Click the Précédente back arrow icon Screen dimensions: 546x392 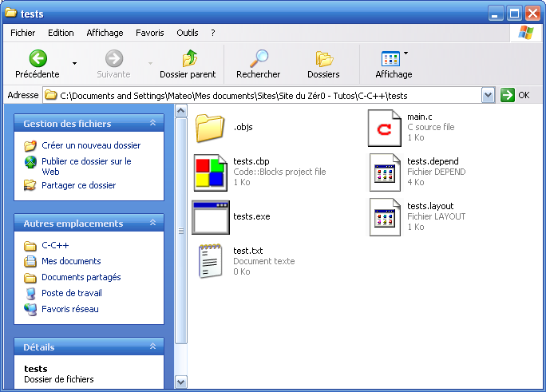[38, 58]
